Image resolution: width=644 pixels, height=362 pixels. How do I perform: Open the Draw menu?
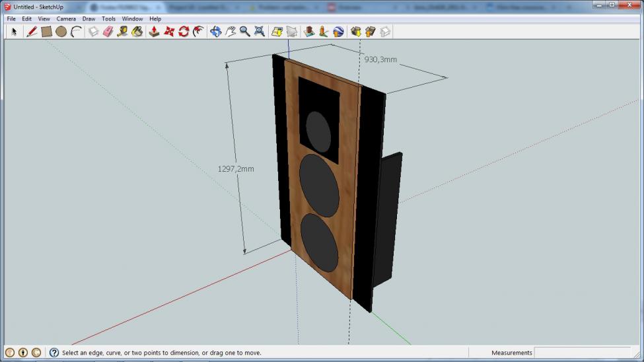coord(89,19)
